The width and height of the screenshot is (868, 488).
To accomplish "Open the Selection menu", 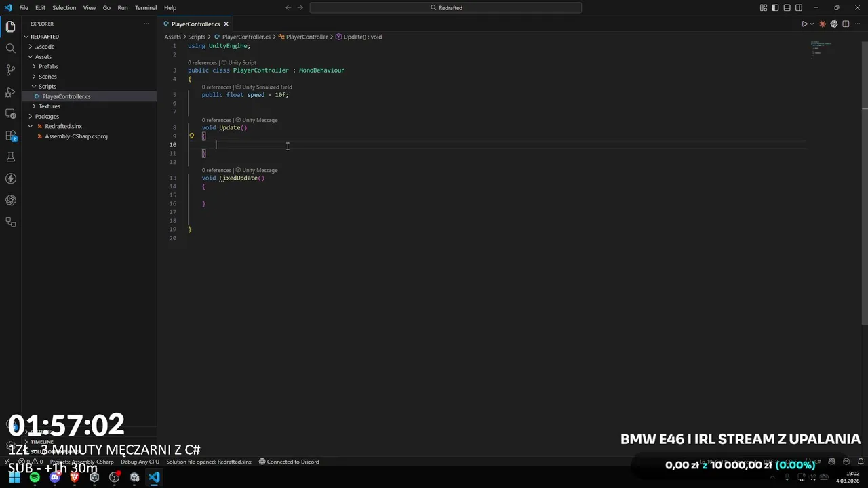I will [64, 7].
